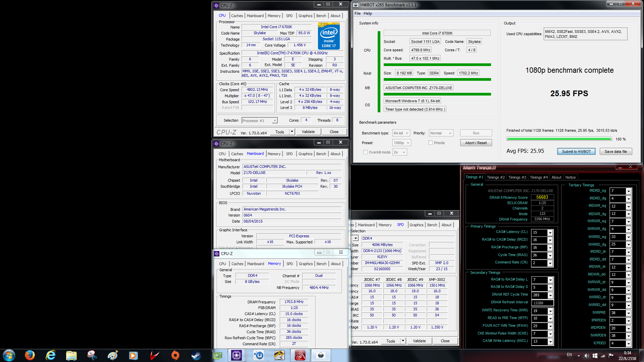Open the Priority Normal dropdown
Viewport: 644px width, 362px height.
[x=441, y=133]
